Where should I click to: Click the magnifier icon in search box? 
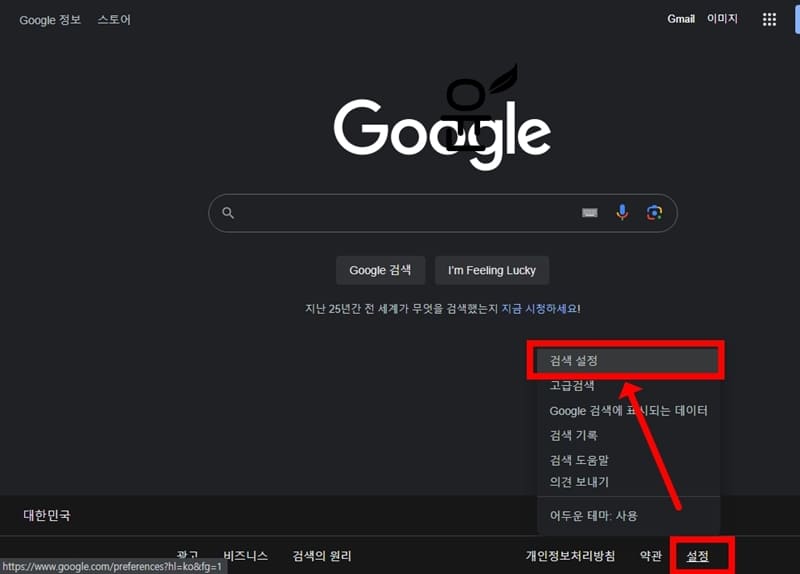228,213
